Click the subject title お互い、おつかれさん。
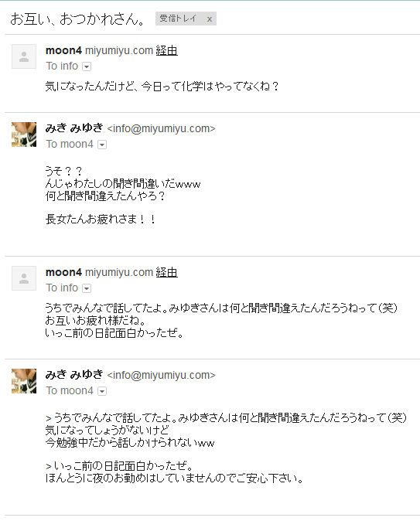Screen dimensions: 420x521 pos(77,19)
